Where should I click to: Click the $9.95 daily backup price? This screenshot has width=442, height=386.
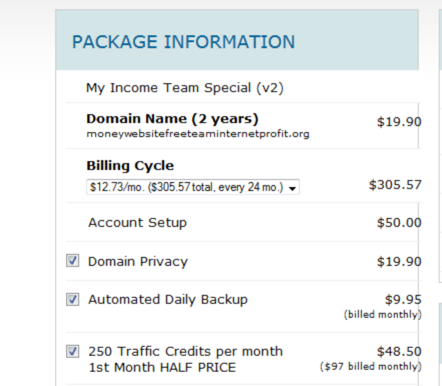click(x=403, y=299)
